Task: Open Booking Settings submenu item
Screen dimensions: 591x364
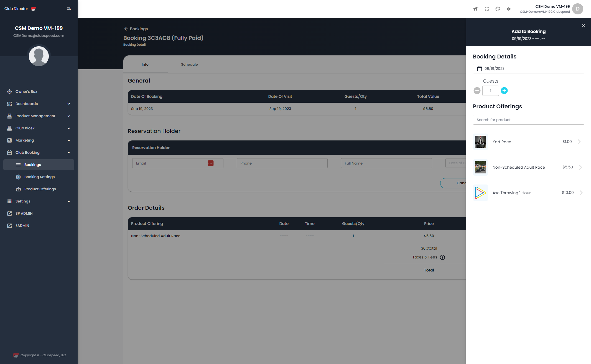Action: pos(39,177)
